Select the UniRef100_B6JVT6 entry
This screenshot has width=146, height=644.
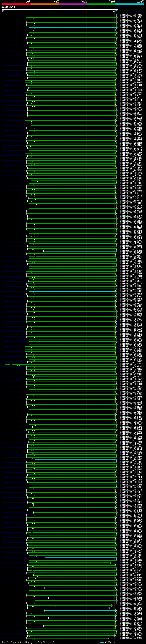(131, 60)
